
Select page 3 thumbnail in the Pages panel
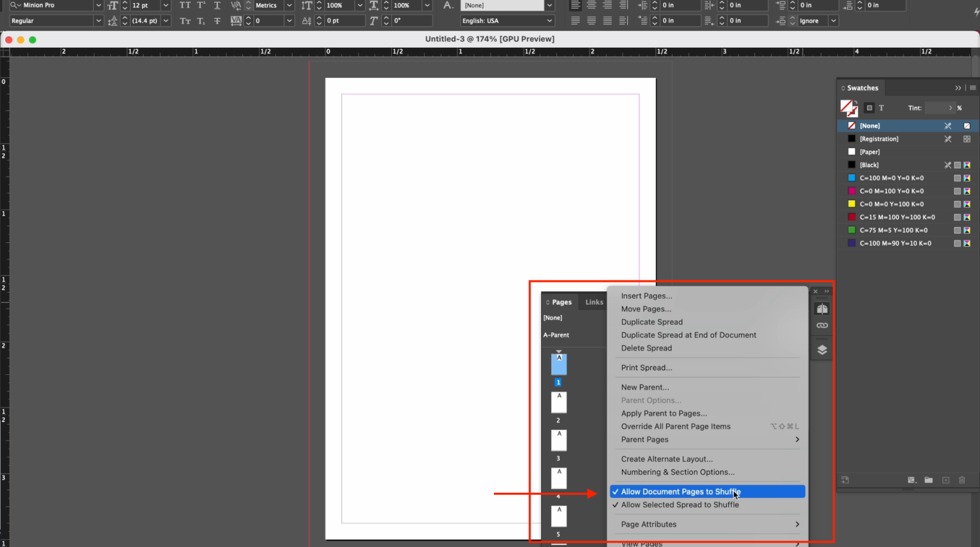558,440
